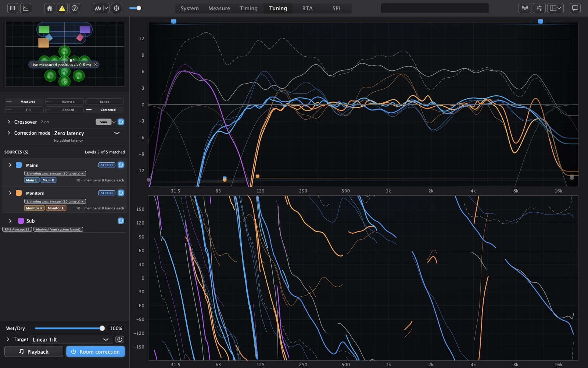
Task: Toggle the Target power button
Action: (120, 339)
